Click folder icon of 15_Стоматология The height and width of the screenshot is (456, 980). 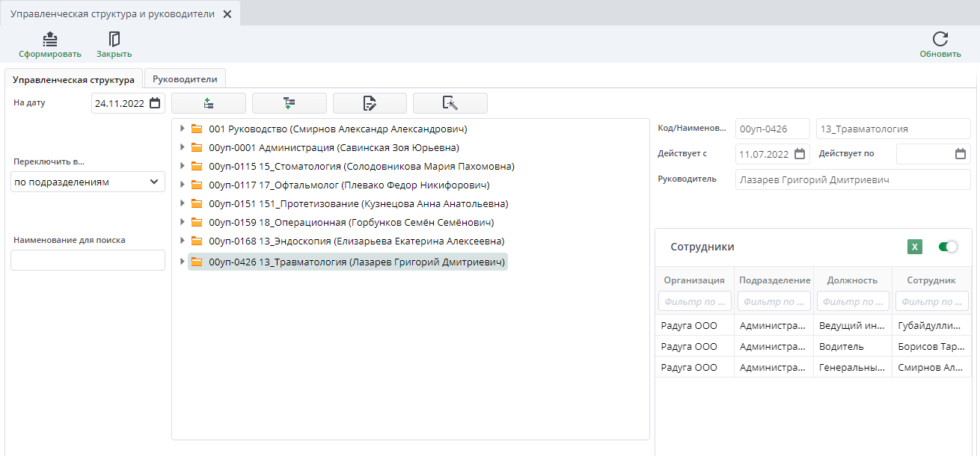pyautogui.click(x=197, y=166)
